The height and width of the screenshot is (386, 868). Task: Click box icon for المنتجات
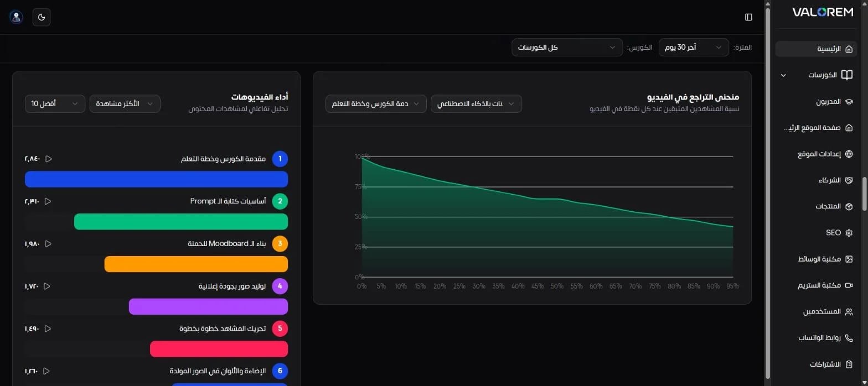849,206
